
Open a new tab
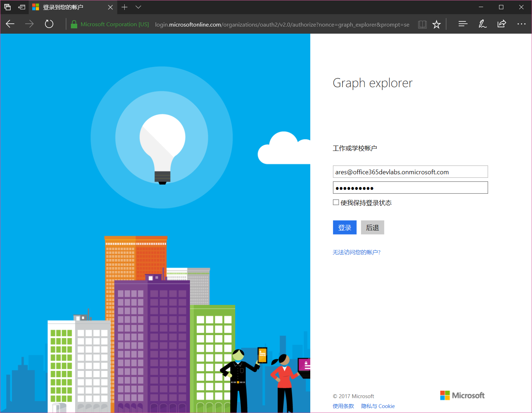pos(124,7)
